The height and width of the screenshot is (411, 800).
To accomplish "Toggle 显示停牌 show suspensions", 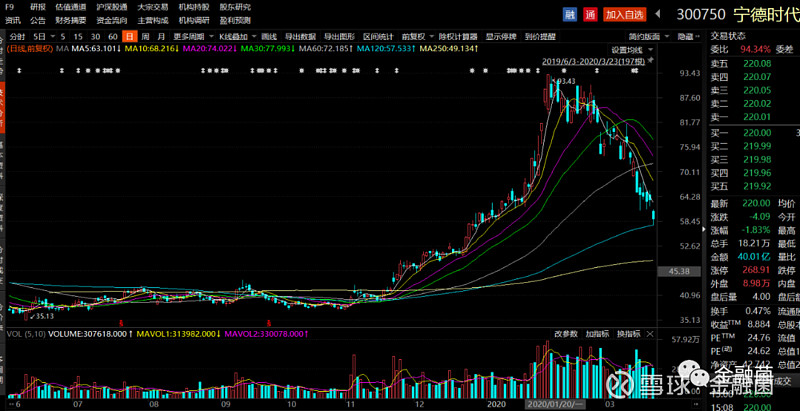I will (501, 37).
